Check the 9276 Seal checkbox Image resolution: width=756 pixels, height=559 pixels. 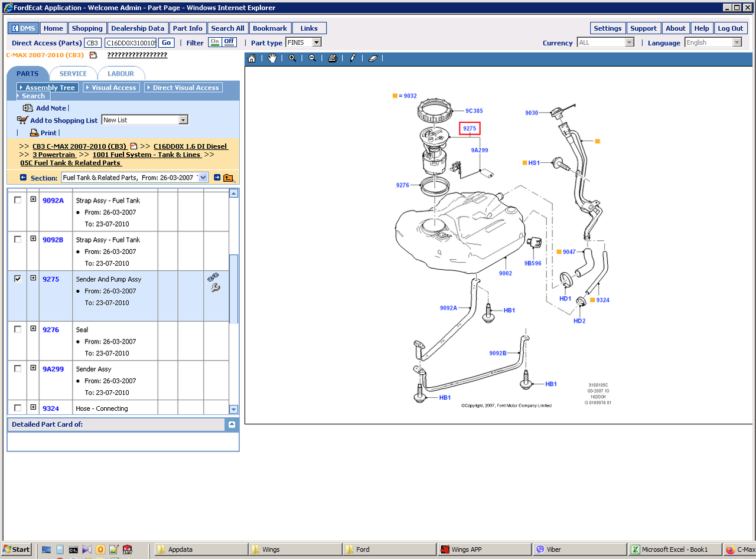(18, 329)
